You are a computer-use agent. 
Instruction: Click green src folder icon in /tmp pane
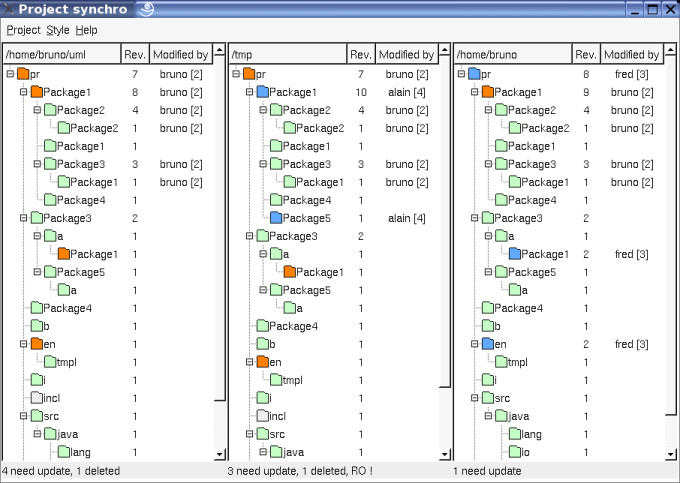263,434
